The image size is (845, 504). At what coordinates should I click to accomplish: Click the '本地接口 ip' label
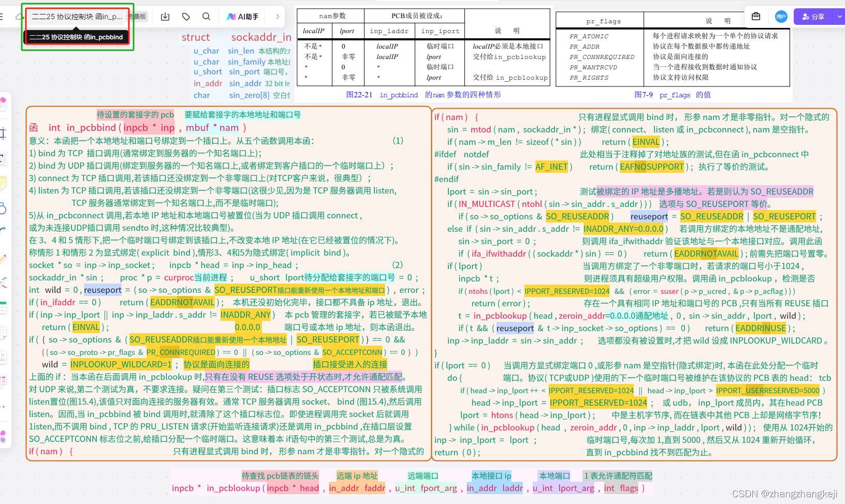491,476
